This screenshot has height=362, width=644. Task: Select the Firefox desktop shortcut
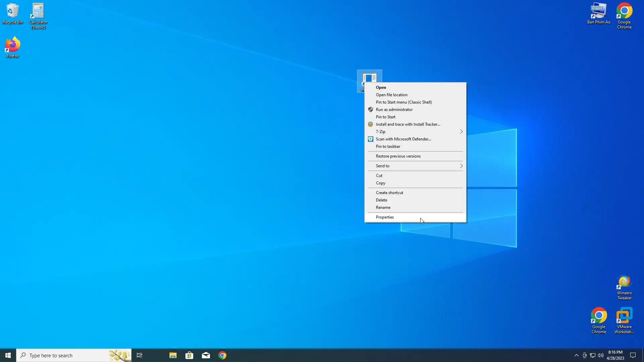tap(12, 47)
